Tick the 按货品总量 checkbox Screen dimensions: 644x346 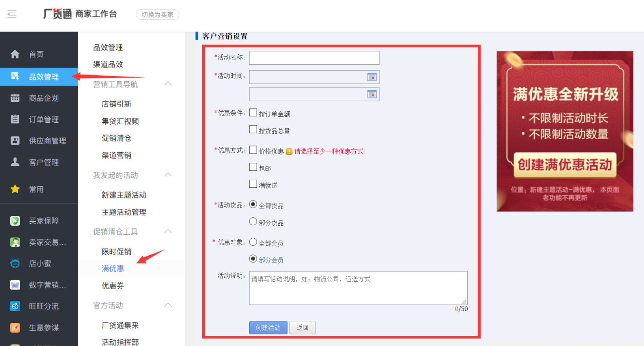pyautogui.click(x=253, y=129)
